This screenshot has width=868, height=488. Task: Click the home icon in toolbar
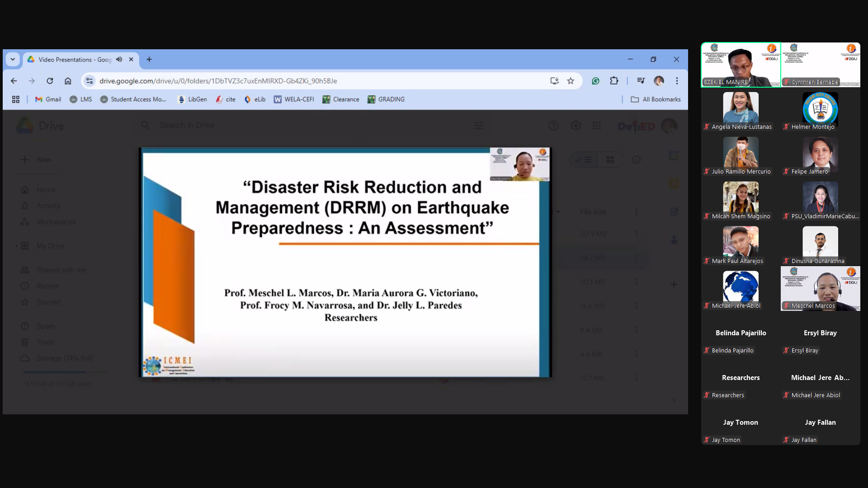68,81
